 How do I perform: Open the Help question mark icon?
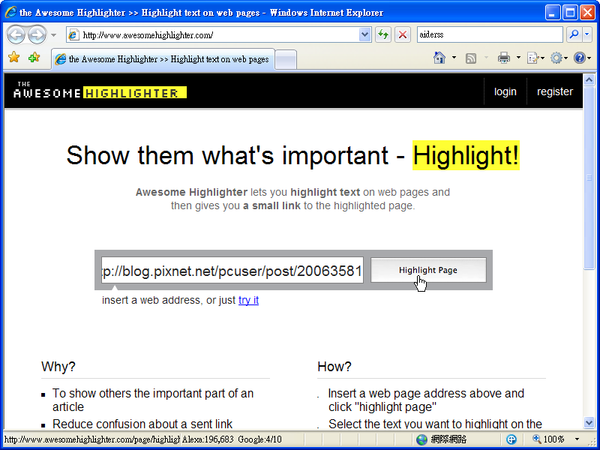coord(582,58)
